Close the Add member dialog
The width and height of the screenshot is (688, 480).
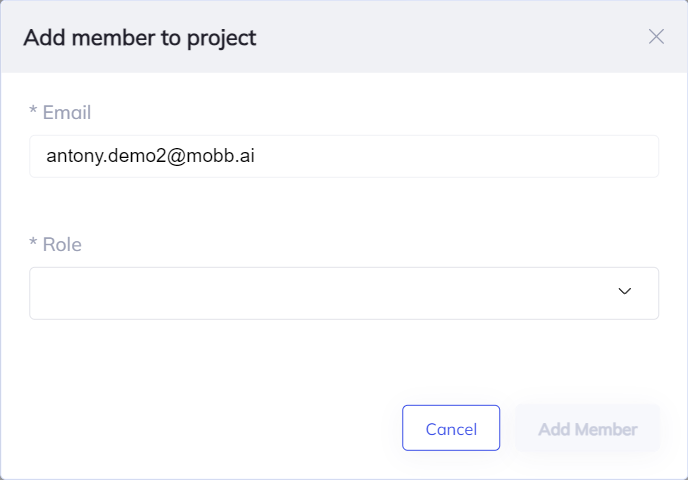pyautogui.click(x=656, y=37)
